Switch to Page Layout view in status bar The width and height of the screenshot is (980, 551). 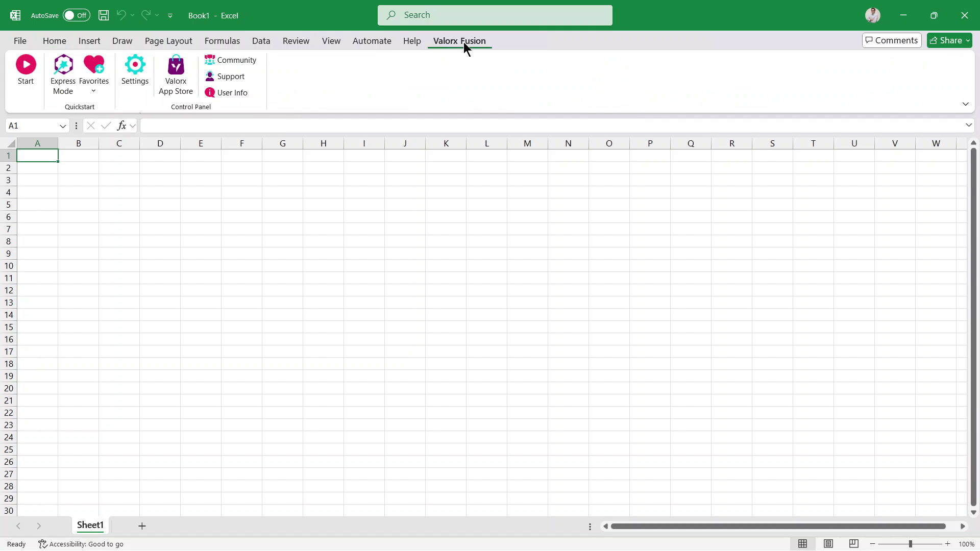(828, 544)
